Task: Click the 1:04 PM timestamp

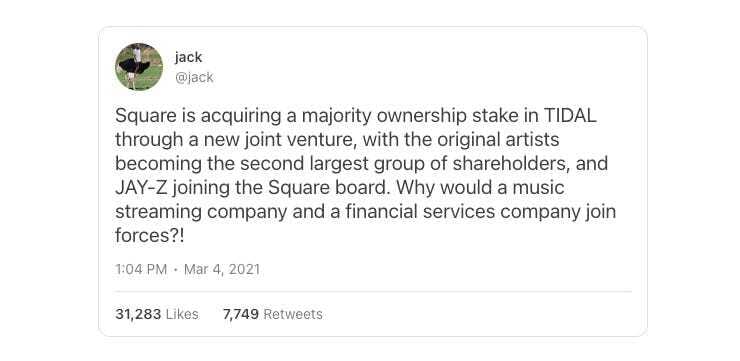Action: tap(141, 269)
